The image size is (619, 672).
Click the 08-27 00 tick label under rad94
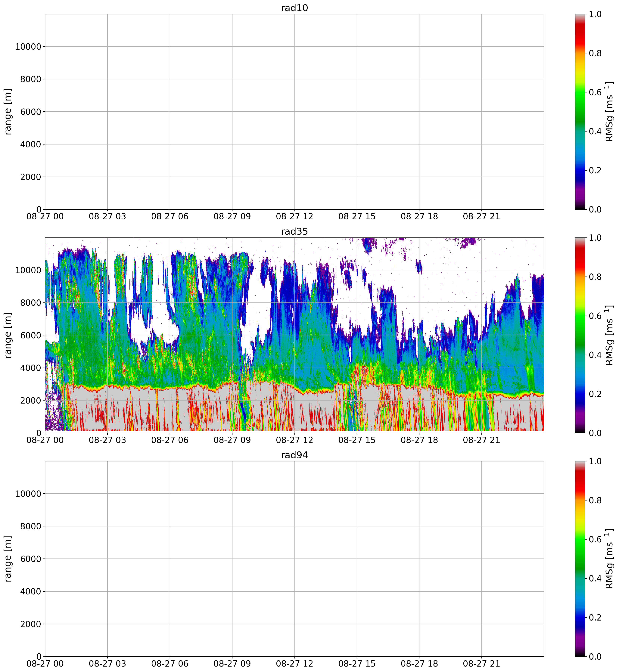pyautogui.click(x=45, y=664)
